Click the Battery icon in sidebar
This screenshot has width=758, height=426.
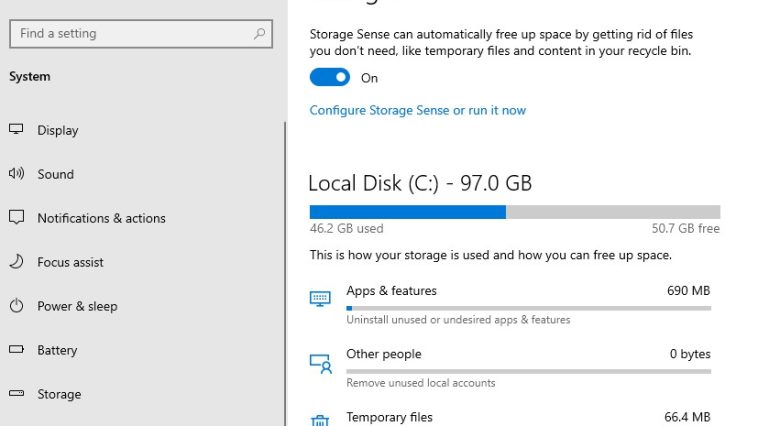click(x=16, y=350)
